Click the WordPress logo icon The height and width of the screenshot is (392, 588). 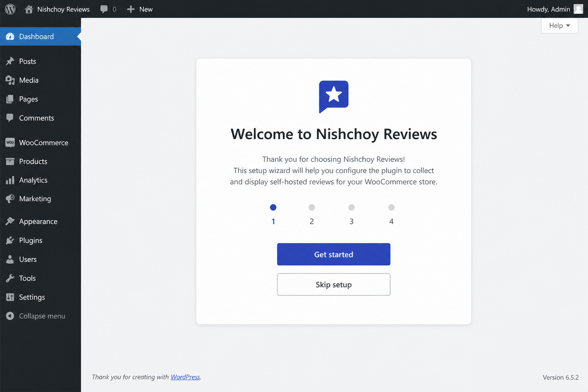[10, 9]
